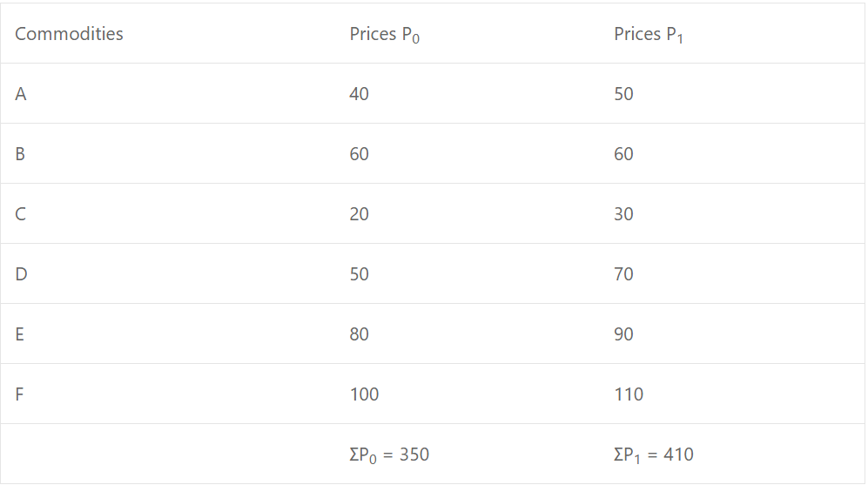Click the P1 price 90 for commodity E
The height and width of the screenshot is (485, 868).
click(623, 334)
